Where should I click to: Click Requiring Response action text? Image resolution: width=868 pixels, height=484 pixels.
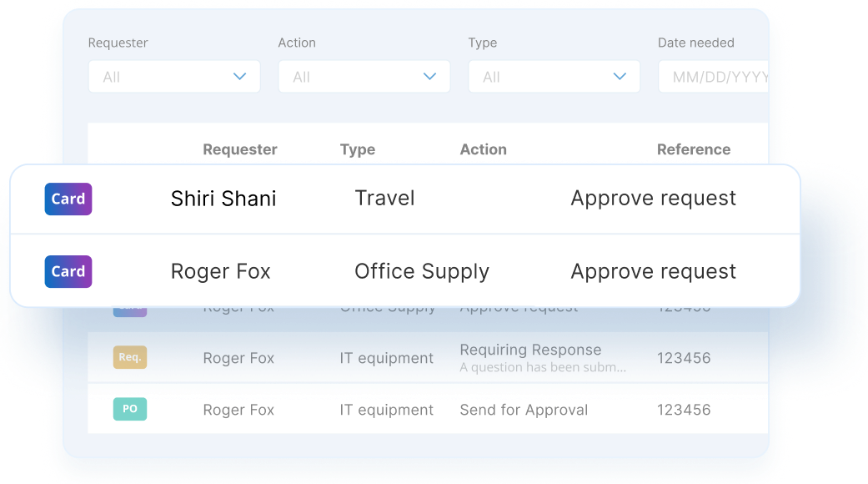(x=530, y=350)
